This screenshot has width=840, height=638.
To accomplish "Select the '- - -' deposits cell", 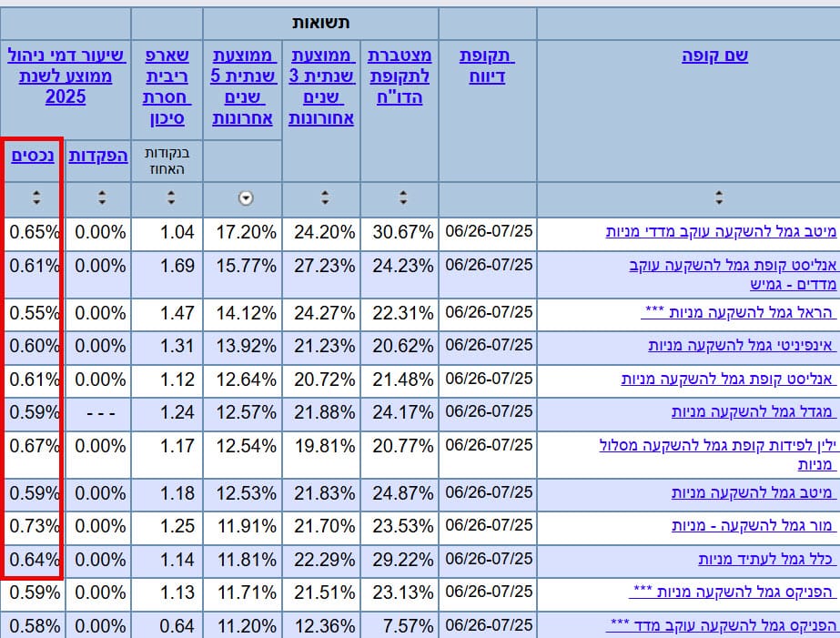I will coord(98,414).
